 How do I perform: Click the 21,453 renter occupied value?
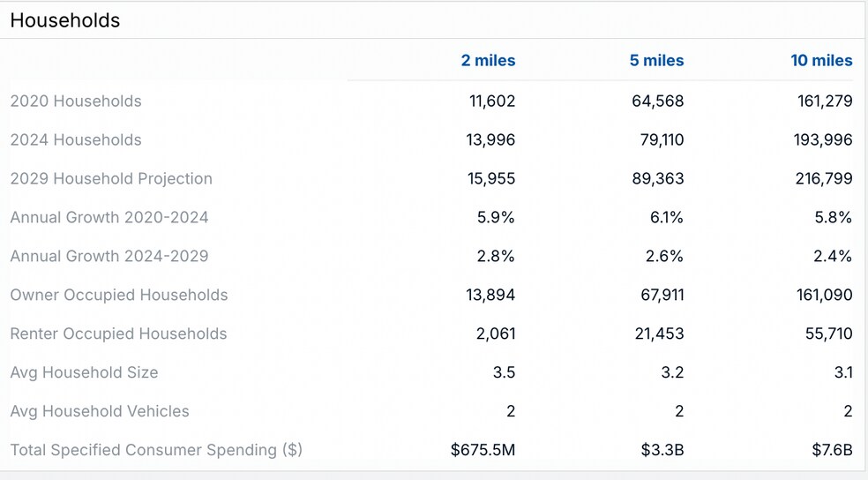(x=662, y=334)
